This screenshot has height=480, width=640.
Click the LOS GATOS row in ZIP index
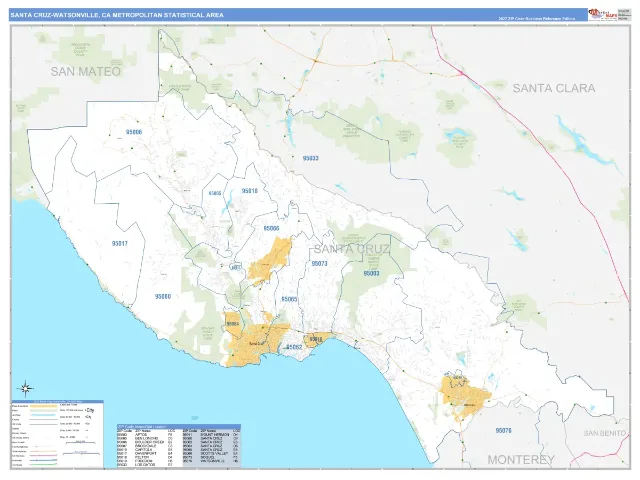[x=149, y=464]
